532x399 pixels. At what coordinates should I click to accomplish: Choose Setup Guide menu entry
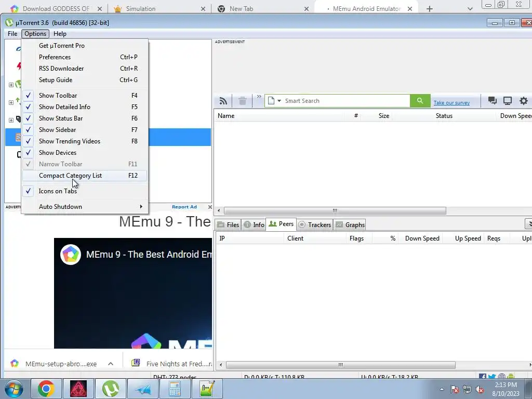(x=85, y=80)
